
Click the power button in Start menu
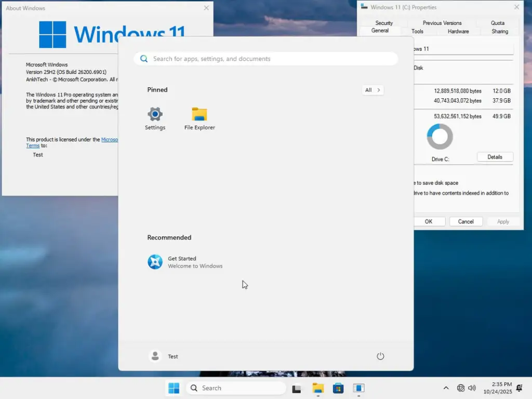[x=380, y=356]
